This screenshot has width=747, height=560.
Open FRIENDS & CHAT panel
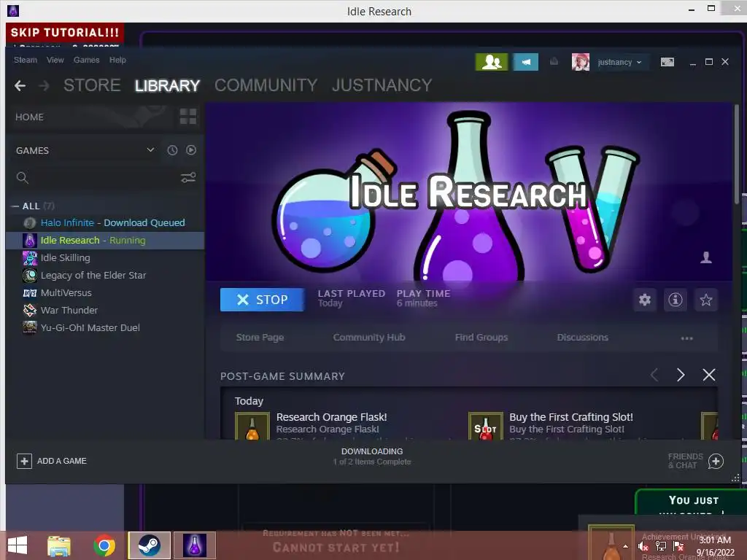(696, 461)
